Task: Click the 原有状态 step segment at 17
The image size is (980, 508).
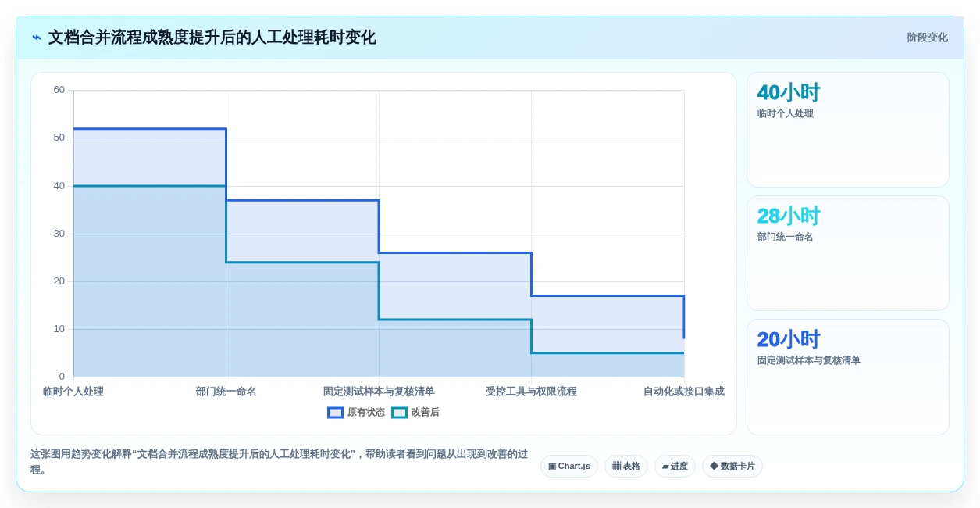Action: 608,295
